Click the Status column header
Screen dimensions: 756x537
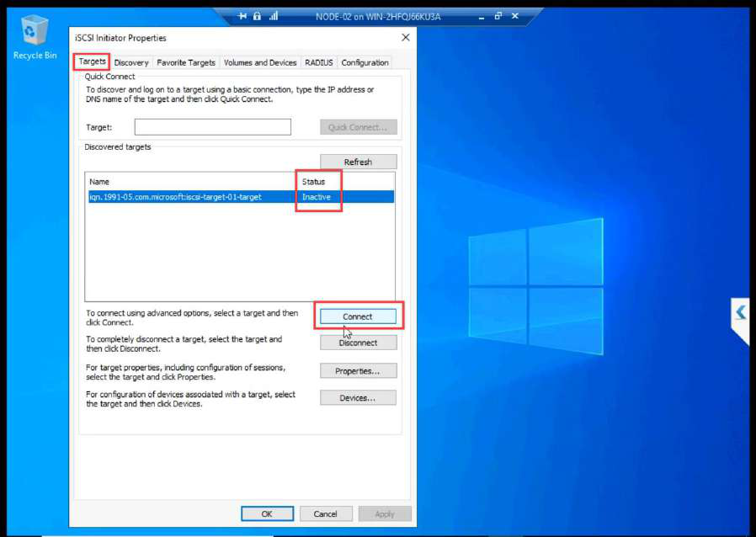(x=313, y=182)
